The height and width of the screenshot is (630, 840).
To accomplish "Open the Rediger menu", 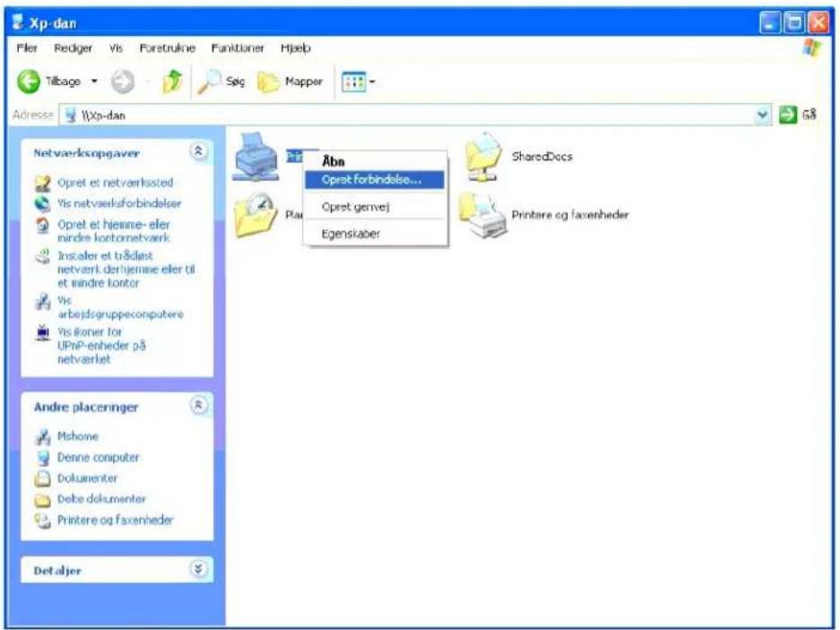I will (73, 48).
